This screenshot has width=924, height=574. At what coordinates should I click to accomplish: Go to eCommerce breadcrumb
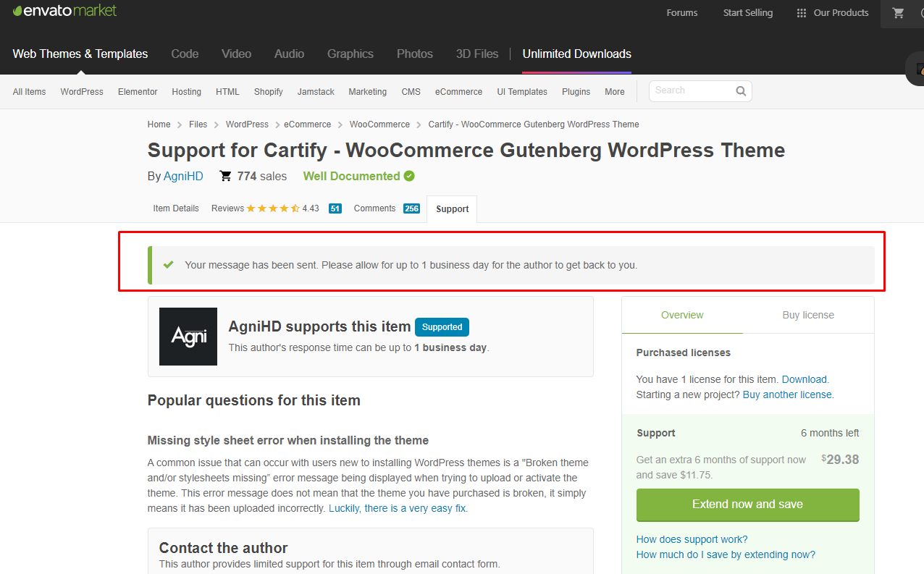click(x=308, y=124)
